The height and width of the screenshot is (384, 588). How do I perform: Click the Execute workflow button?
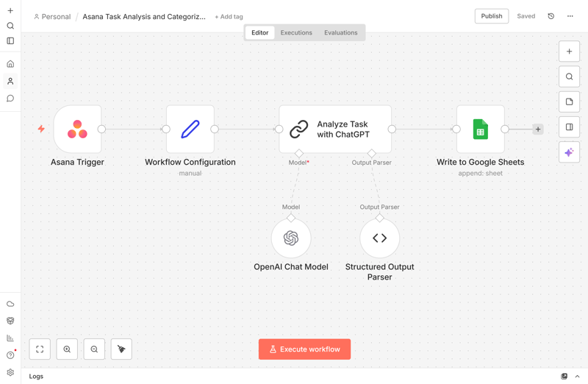[304, 349]
